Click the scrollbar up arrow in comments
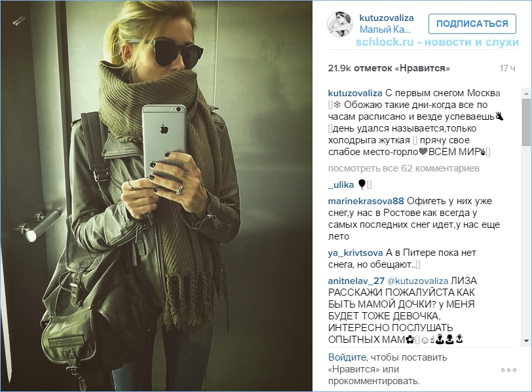The width and height of the screenshot is (532, 392). tap(526, 93)
